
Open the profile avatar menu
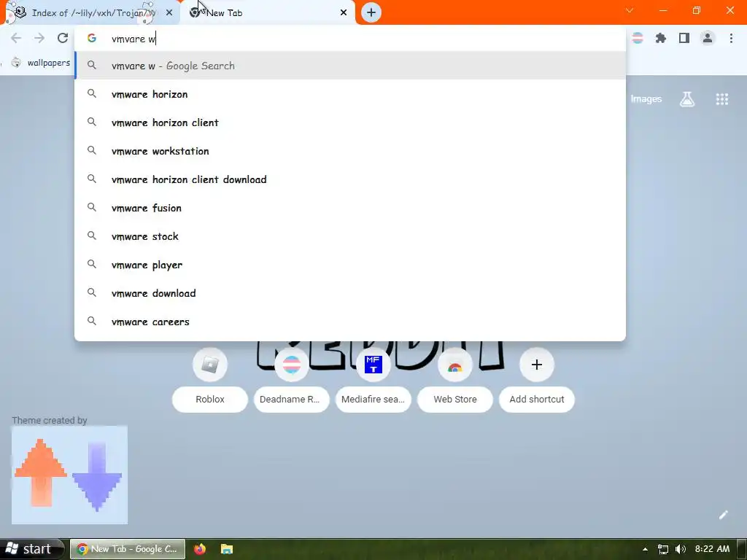708,38
